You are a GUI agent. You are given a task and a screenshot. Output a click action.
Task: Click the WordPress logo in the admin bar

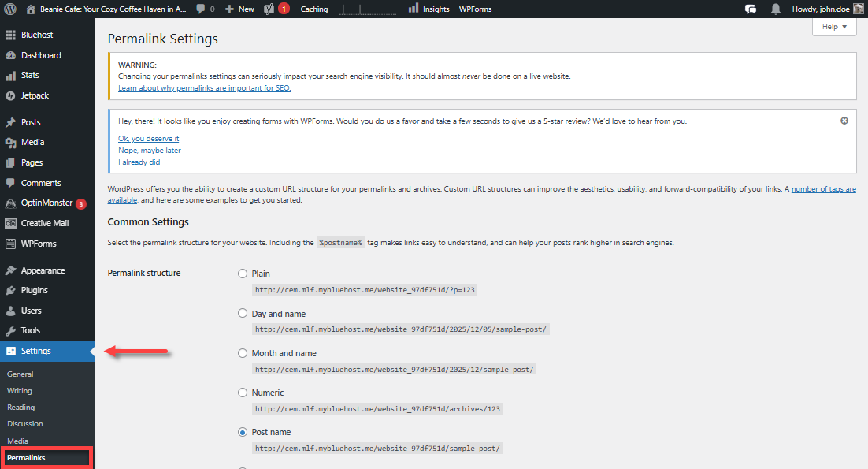(x=9, y=9)
